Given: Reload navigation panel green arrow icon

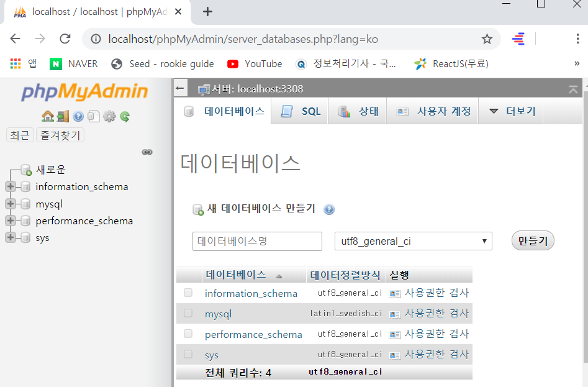Looking at the screenshot, I should point(125,117).
